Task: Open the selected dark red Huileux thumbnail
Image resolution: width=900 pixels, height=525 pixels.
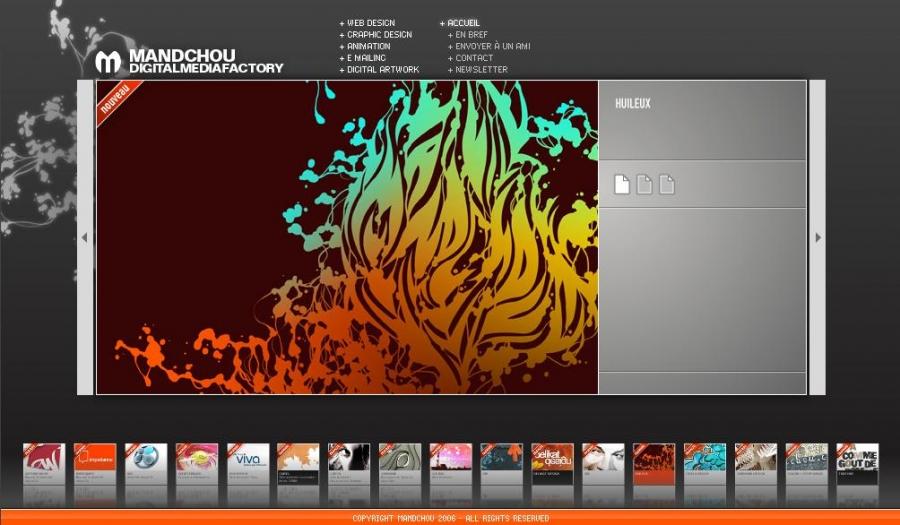Action: pyautogui.click(x=654, y=464)
